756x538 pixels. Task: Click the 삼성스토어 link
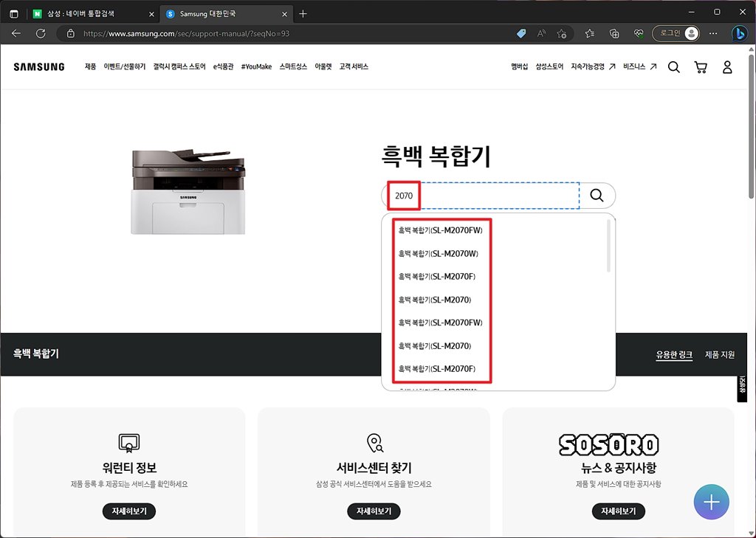point(549,66)
